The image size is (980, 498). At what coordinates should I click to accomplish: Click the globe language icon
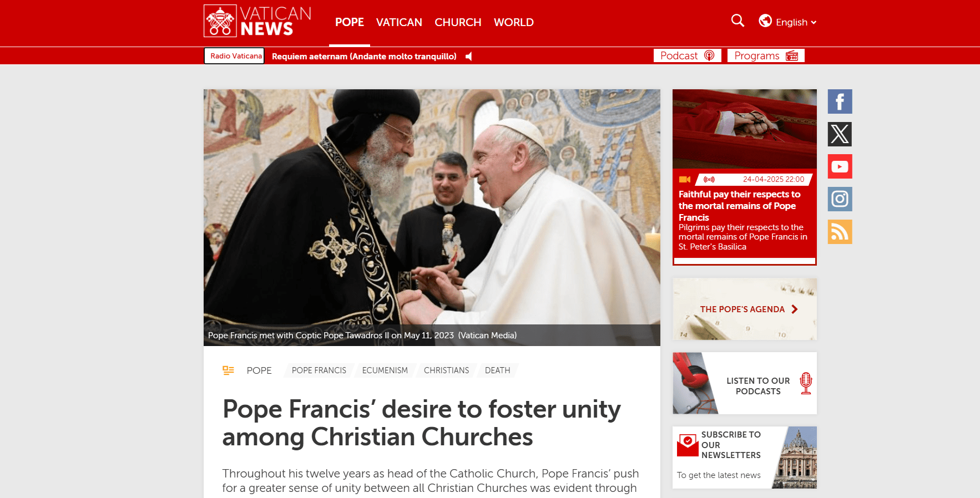click(x=765, y=21)
